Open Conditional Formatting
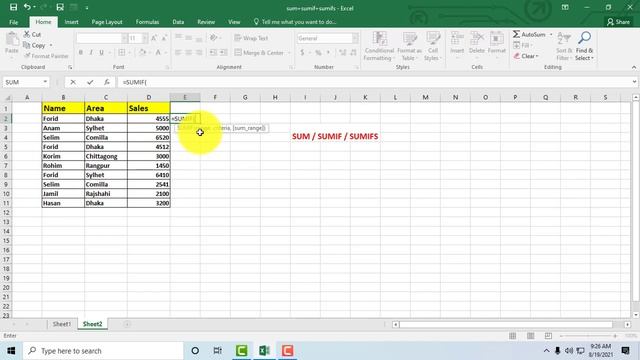 click(x=379, y=46)
